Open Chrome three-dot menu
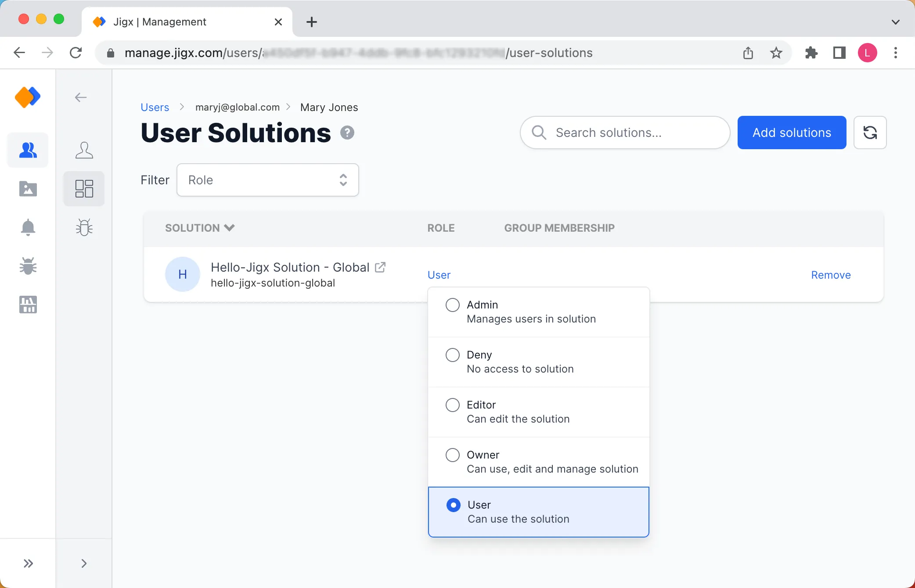 896,53
